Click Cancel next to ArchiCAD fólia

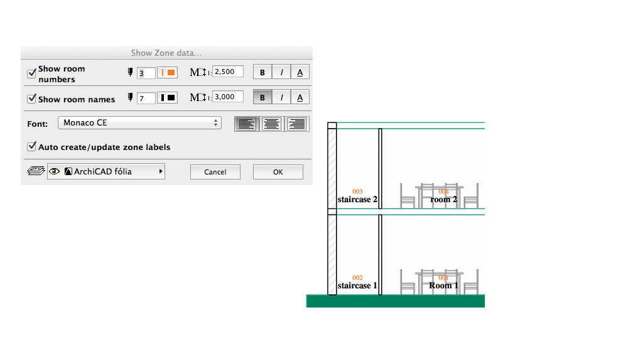pos(215,172)
